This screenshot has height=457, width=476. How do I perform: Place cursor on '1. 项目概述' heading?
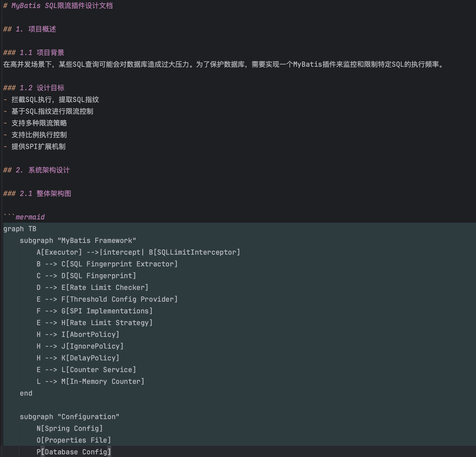36,29
